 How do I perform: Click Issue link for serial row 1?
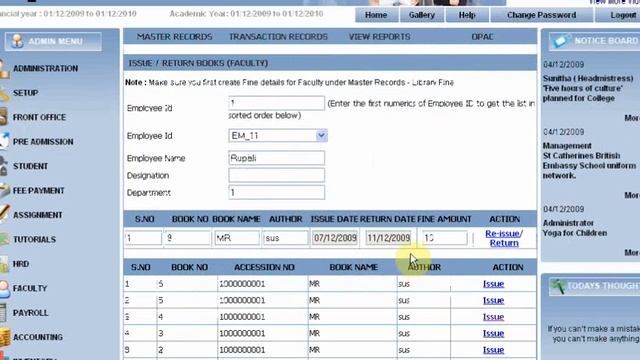click(x=493, y=284)
